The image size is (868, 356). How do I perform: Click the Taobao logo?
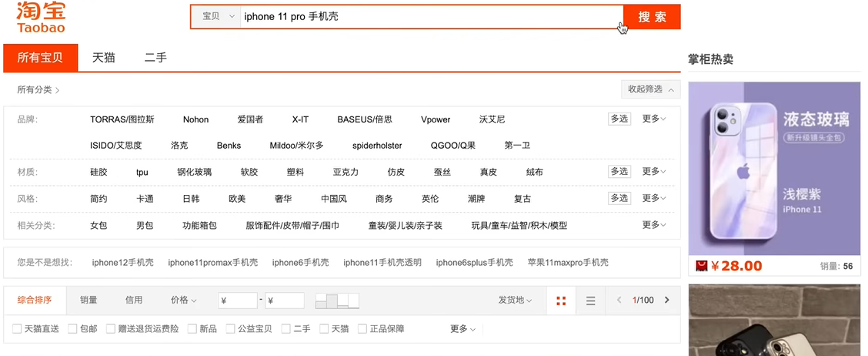(x=41, y=17)
